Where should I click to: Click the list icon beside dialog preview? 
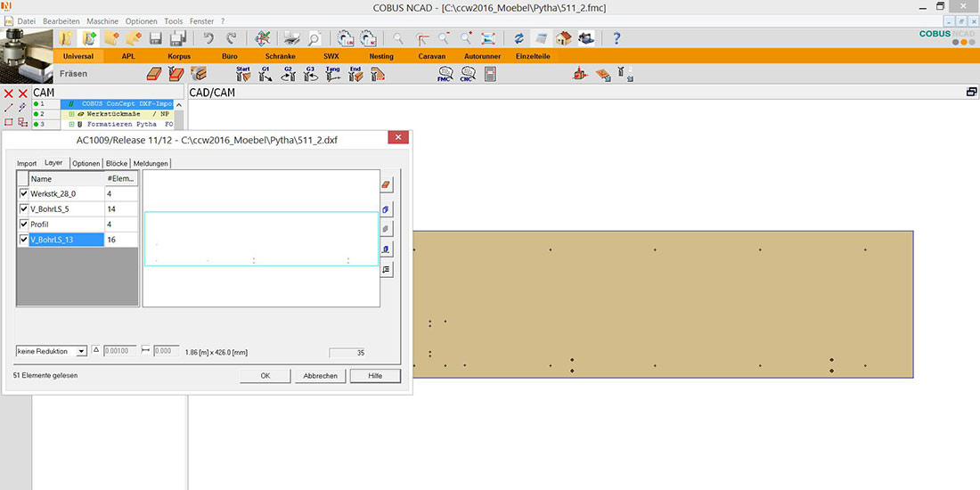pyautogui.click(x=387, y=270)
